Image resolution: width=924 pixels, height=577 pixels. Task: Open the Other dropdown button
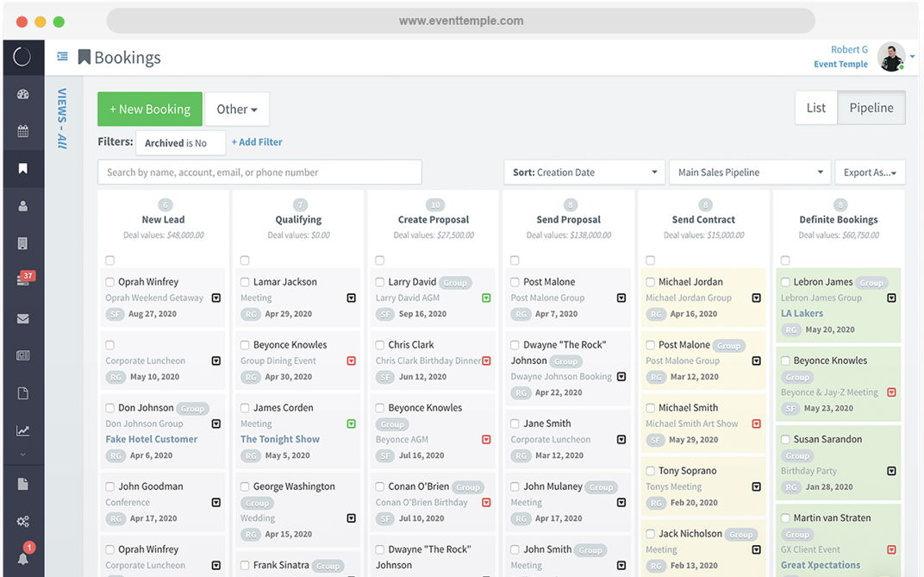(x=237, y=110)
